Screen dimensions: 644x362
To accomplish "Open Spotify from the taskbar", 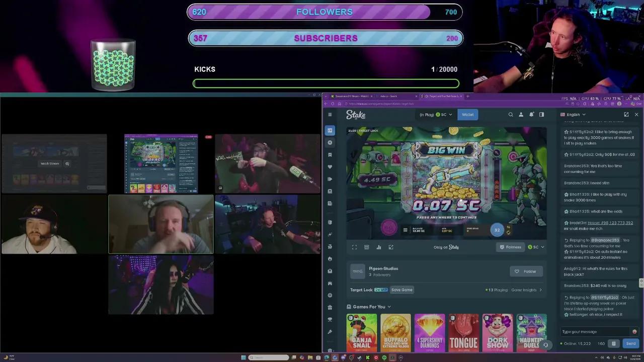I will 384,357.
